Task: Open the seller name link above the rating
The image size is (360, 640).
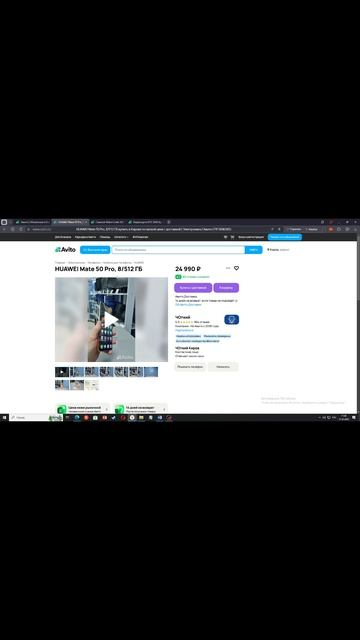Action: (x=183, y=317)
